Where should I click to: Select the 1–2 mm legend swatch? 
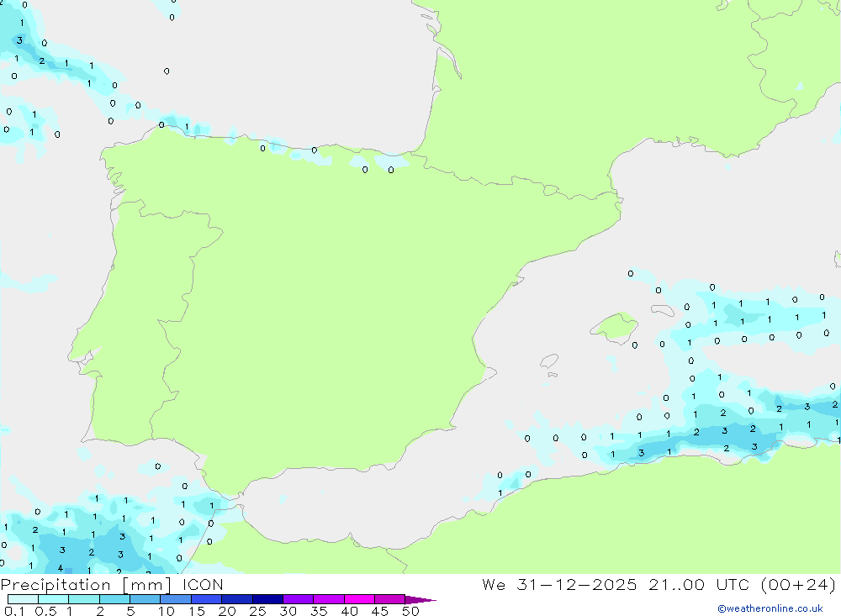pos(84,599)
